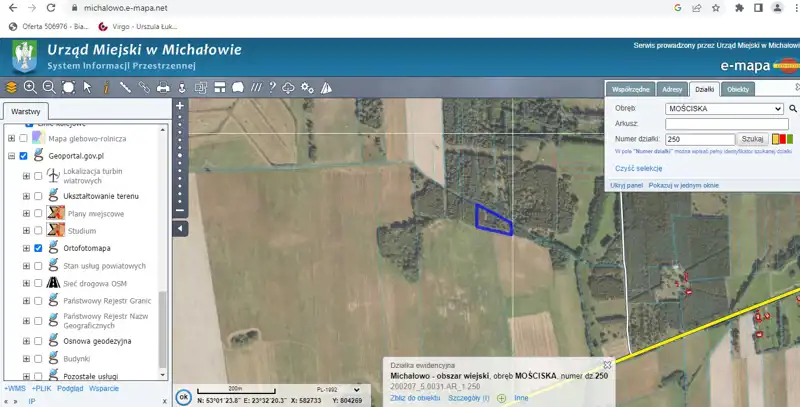This screenshot has height=407, width=800.
Task: Open the Współrzędne tab
Action: point(632,89)
